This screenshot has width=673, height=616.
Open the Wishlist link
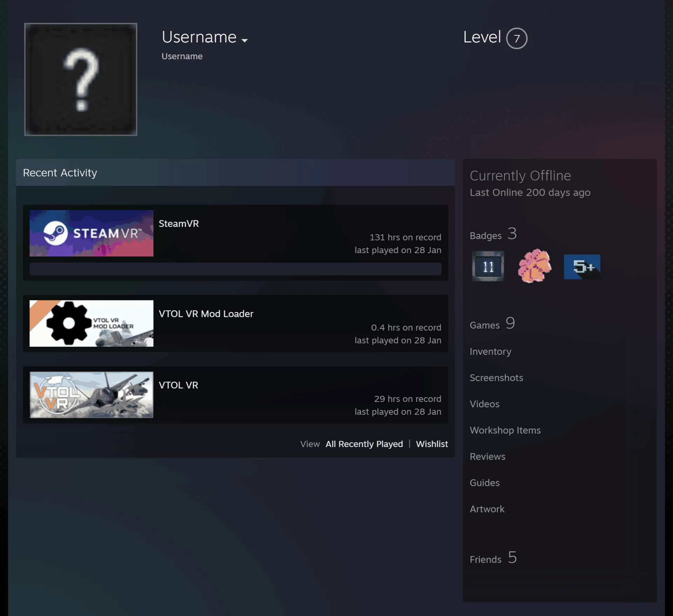point(432,444)
